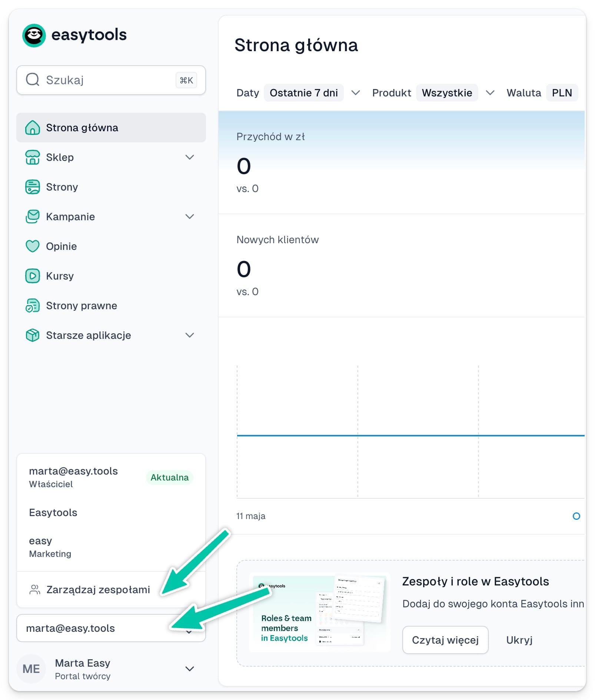Open the Sklep menu entry
The height and width of the screenshot is (700, 595).
111,157
